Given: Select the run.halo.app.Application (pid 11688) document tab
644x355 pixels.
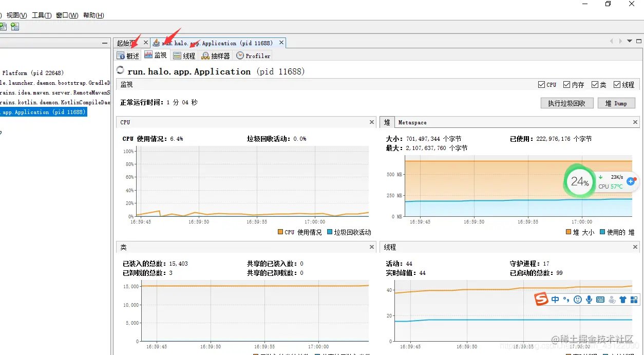Looking at the screenshot, I should (217, 43).
